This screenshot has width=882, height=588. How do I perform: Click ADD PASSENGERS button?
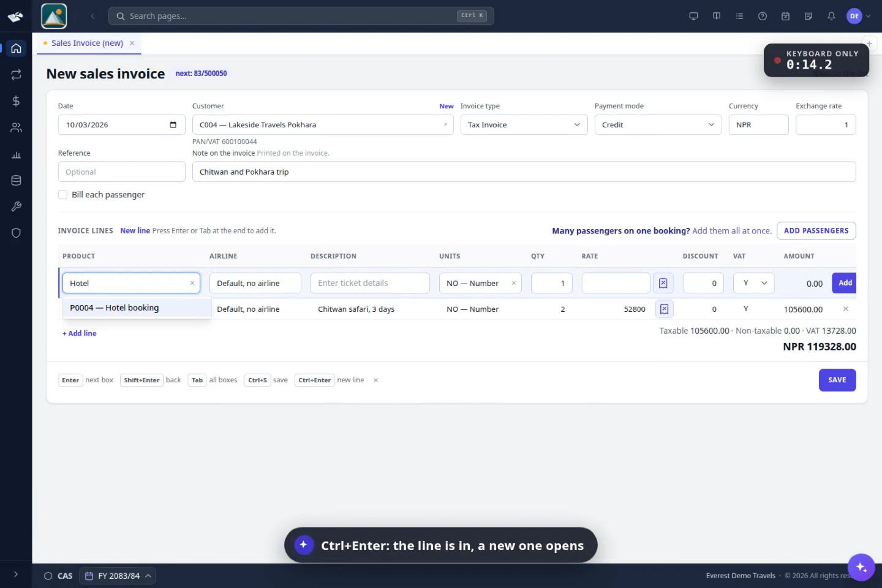coord(816,231)
